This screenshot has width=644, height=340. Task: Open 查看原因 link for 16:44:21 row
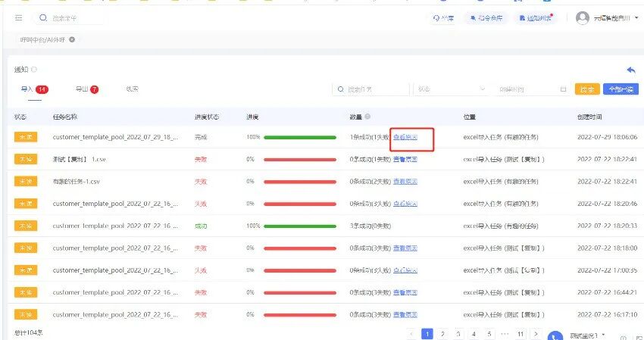pyautogui.click(x=405, y=292)
